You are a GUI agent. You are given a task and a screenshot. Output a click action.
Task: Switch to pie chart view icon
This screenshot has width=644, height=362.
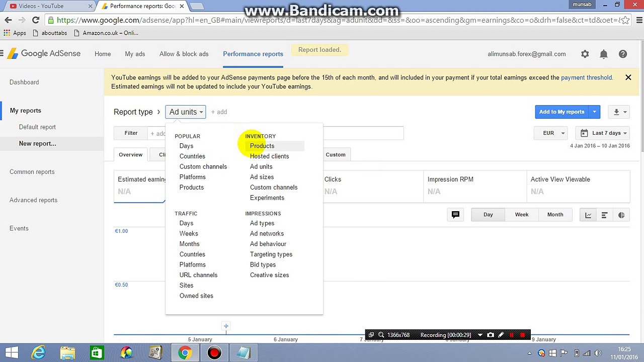click(621, 215)
